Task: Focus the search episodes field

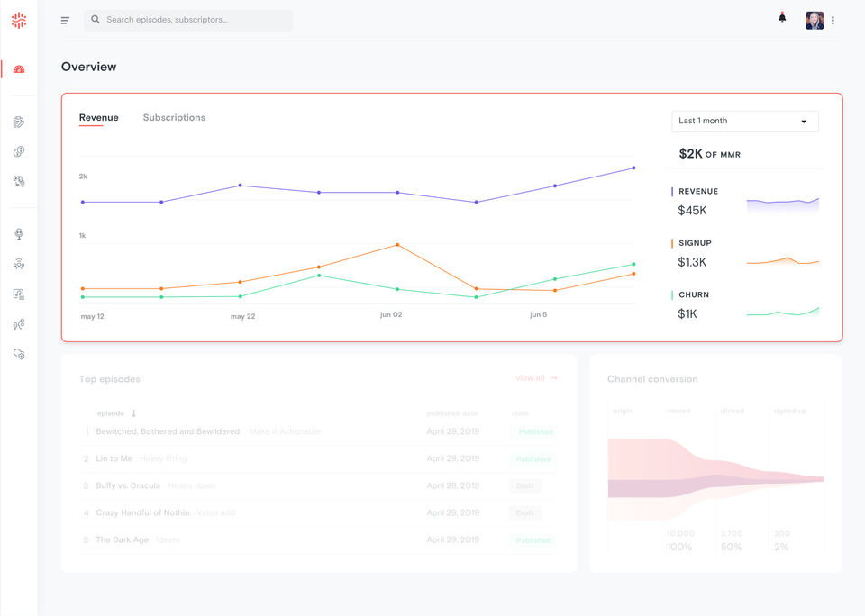Action: 188,20
